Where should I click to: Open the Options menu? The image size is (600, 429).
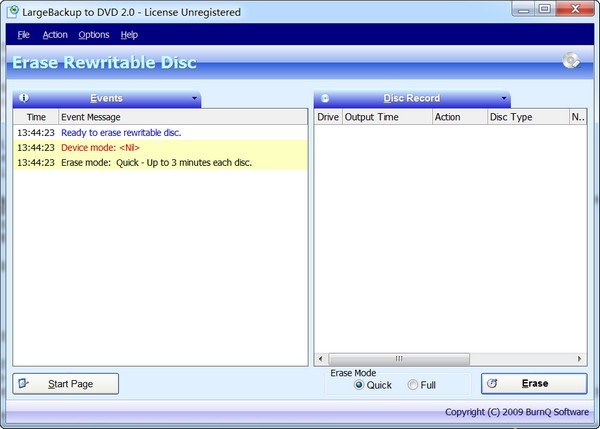[x=94, y=35]
